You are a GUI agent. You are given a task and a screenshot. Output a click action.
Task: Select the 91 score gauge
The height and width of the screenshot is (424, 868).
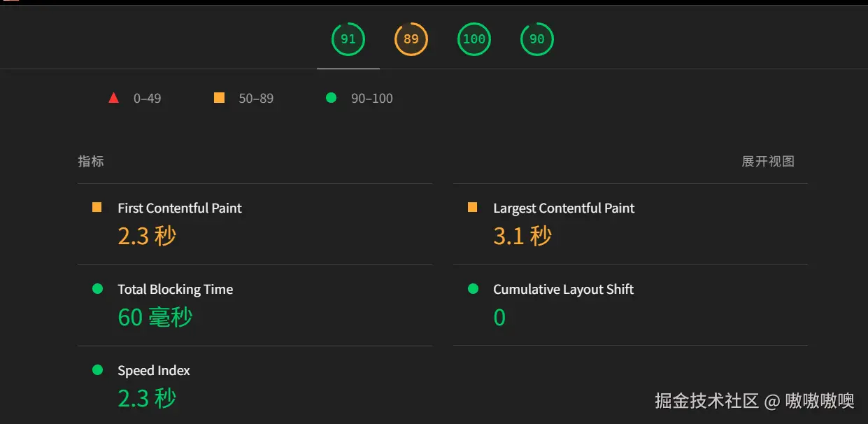348,39
